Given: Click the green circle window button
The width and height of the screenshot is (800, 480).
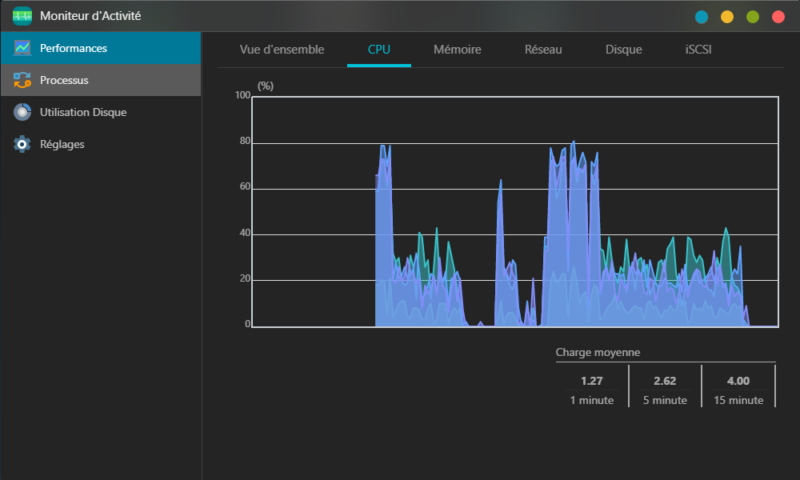Looking at the screenshot, I should [x=753, y=17].
